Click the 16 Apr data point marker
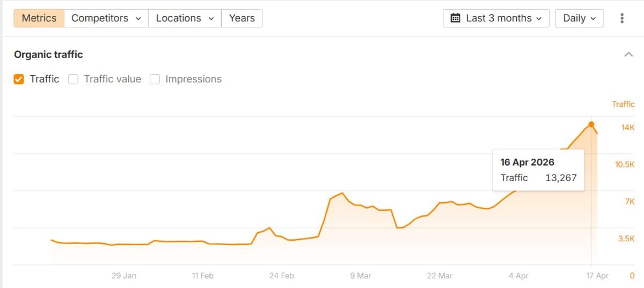The image size is (644, 288). coord(591,124)
